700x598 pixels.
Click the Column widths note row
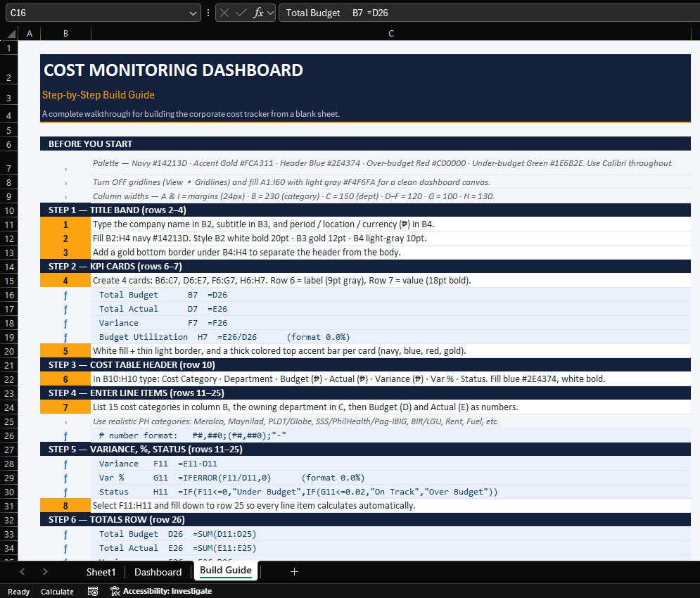tap(391, 196)
